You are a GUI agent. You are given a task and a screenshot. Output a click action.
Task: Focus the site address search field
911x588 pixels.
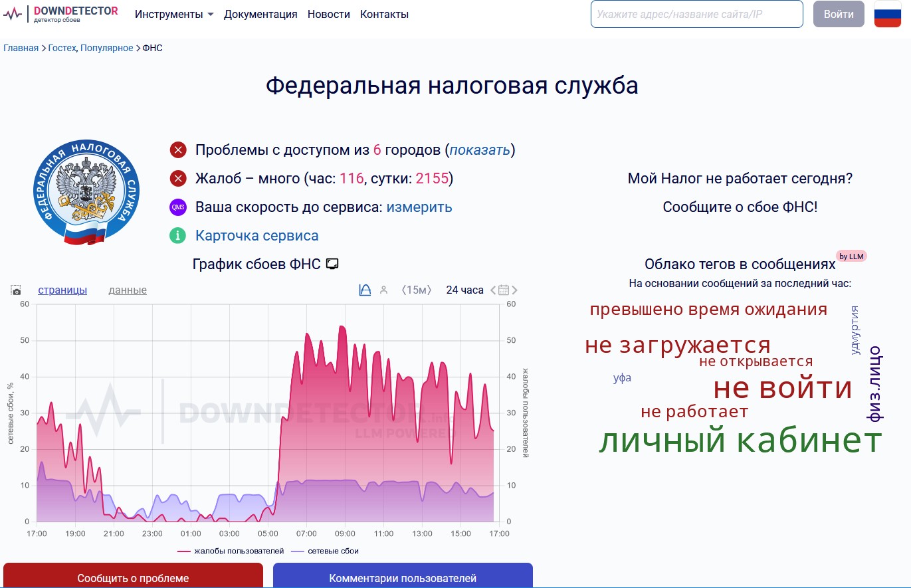click(x=696, y=14)
